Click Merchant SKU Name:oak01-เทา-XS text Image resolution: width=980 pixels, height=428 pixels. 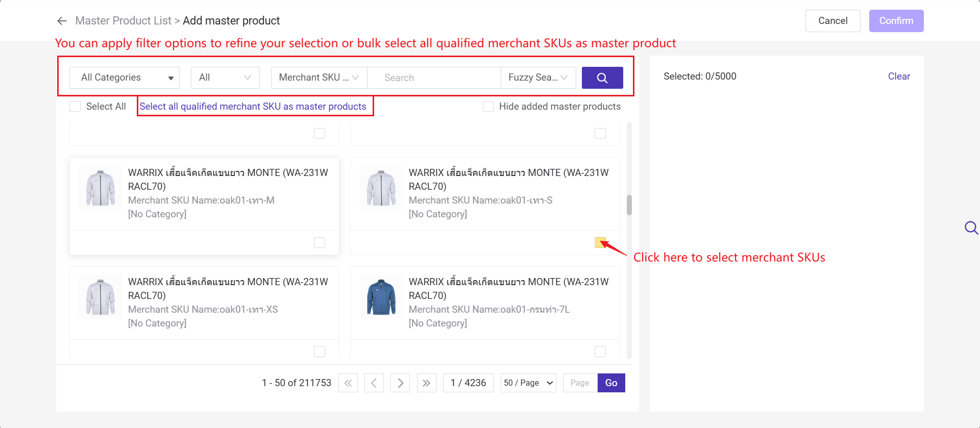tap(203, 310)
